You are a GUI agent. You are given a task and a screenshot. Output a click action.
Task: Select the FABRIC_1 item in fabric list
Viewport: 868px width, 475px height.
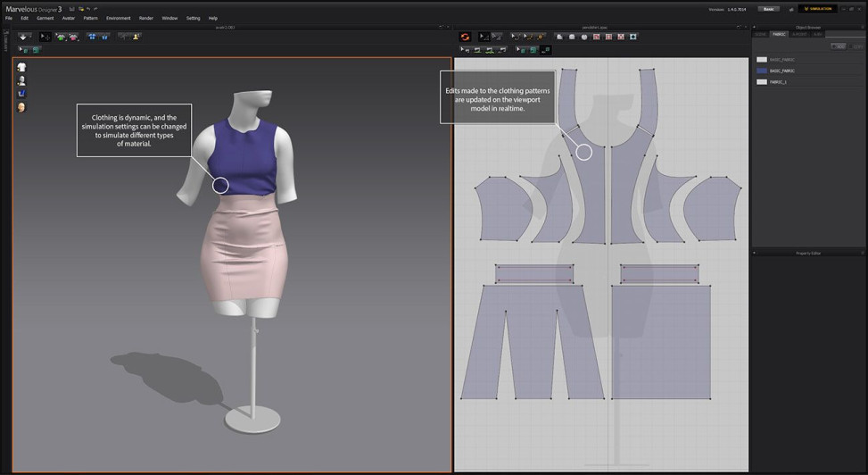point(809,82)
